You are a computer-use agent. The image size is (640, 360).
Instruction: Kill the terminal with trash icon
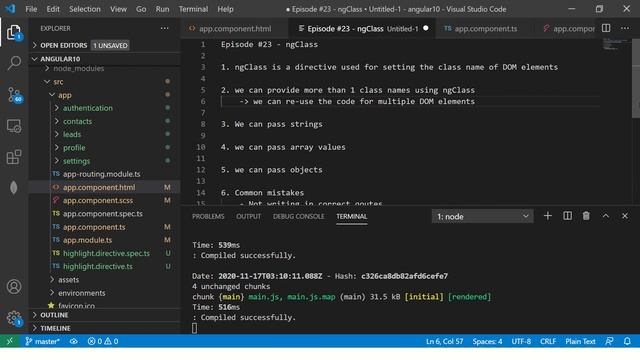[x=586, y=216]
